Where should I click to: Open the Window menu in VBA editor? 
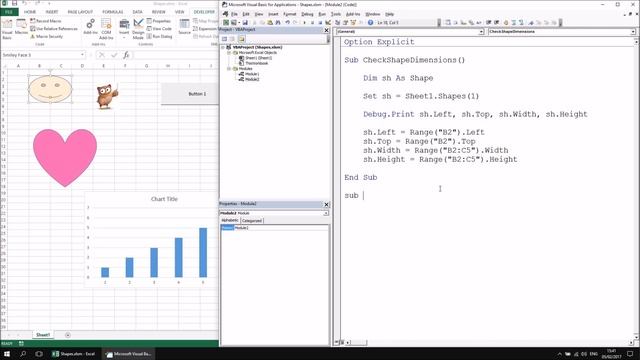click(372, 14)
